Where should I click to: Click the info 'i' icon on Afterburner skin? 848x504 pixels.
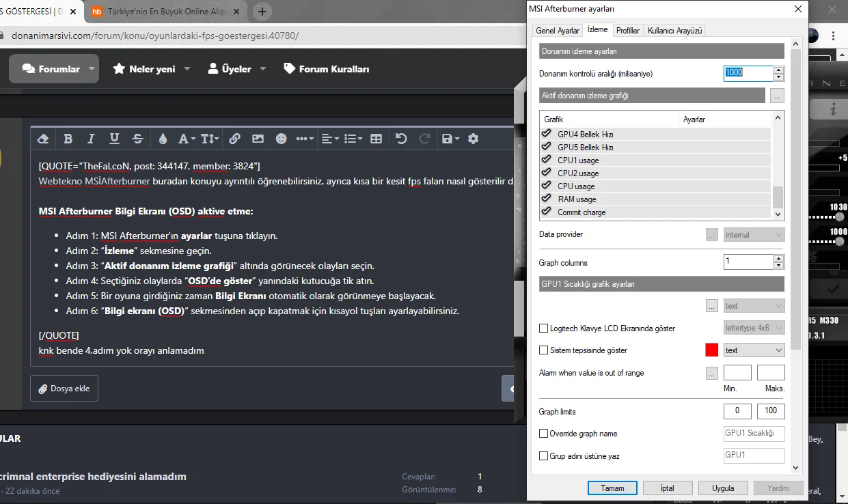(x=833, y=109)
